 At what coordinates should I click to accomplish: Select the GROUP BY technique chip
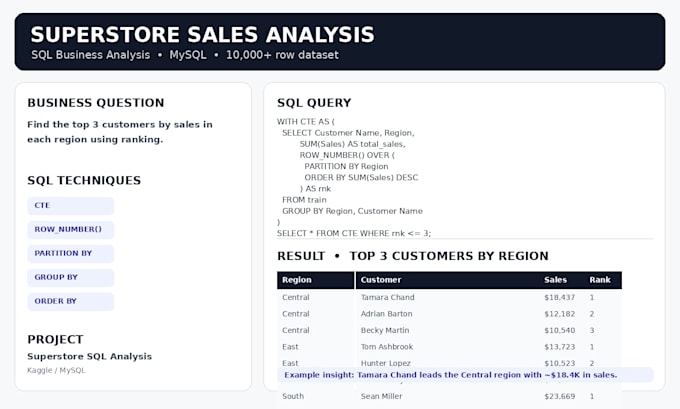(x=71, y=277)
